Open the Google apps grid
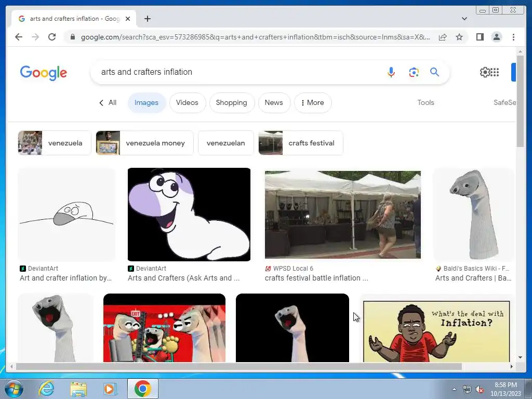This screenshot has height=399, width=532. tap(495, 72)
